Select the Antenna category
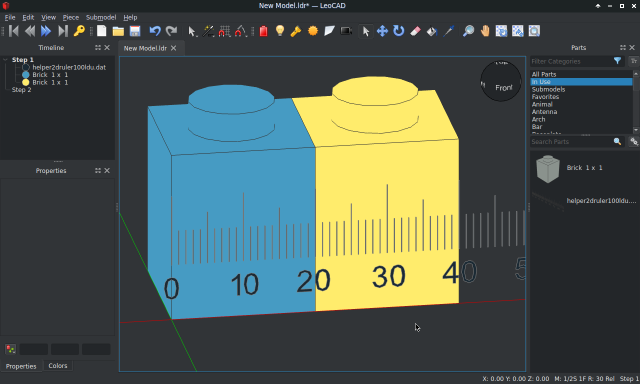The height and width of the screenshot is (384, 640). (x=544, y=112)
